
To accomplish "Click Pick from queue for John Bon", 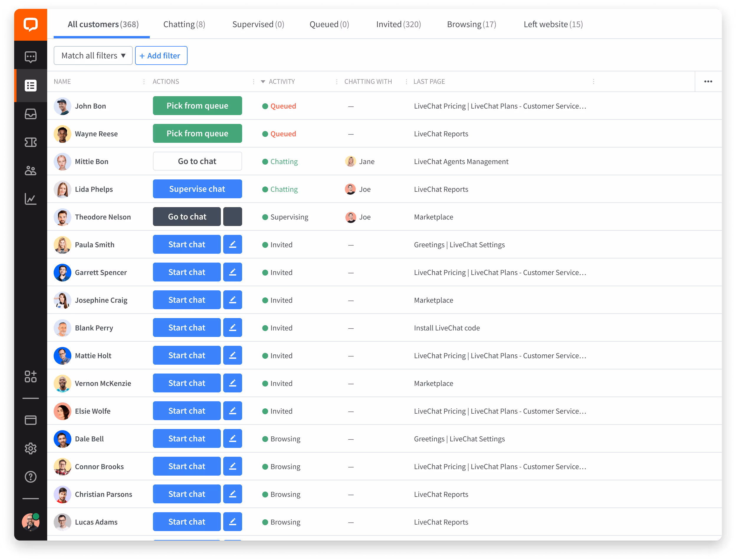I will tap(197, 106).
